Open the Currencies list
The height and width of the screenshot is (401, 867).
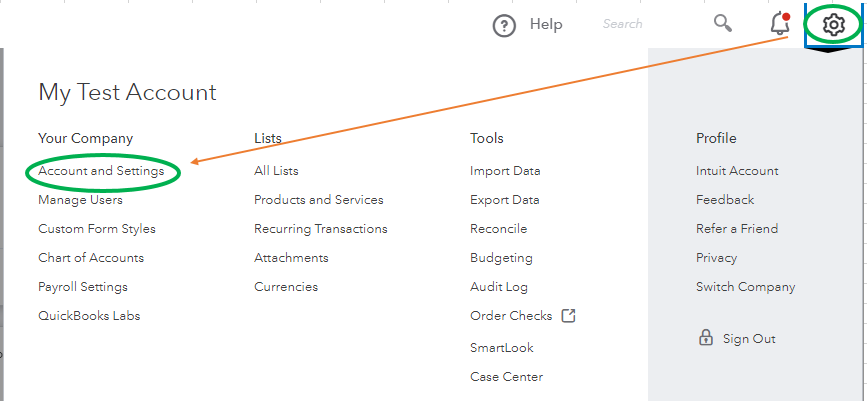point(286,287)
